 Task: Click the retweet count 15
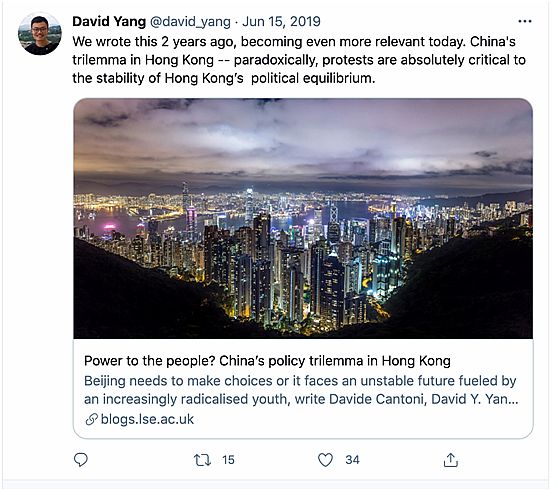[228, 460]
